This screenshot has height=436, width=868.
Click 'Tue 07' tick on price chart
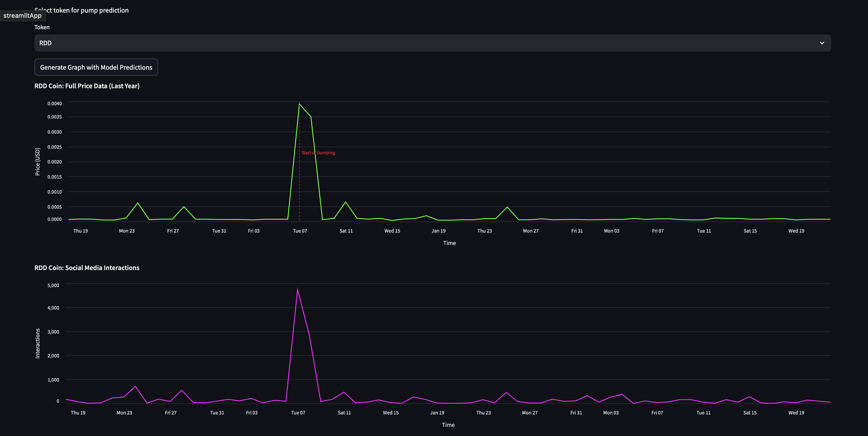click(x=300, y=231)
